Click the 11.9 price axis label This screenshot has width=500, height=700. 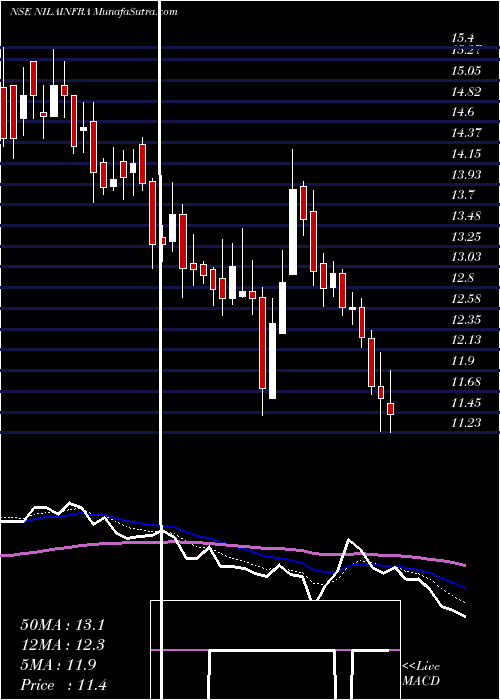tap(464, 361)
